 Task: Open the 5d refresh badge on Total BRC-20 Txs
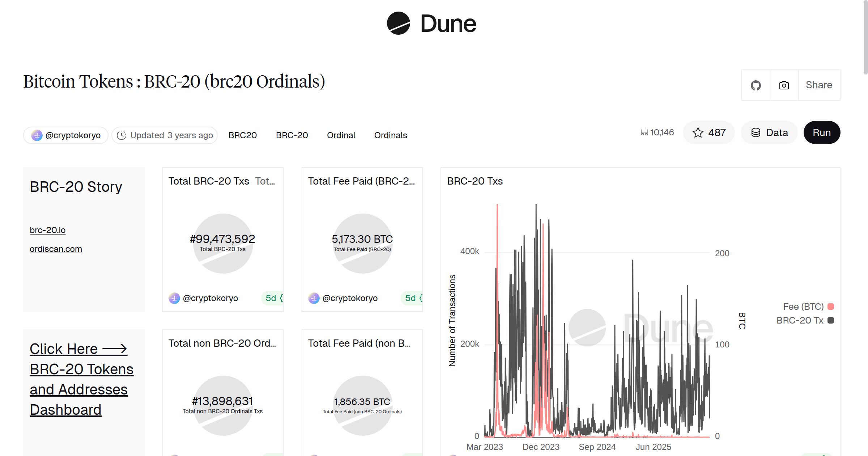point(272,298)
